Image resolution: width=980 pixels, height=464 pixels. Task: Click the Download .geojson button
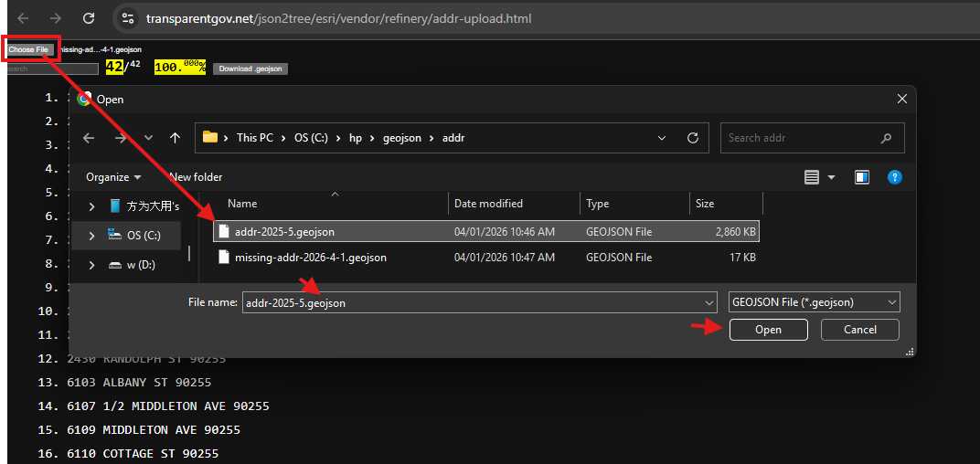pos(250,69)
